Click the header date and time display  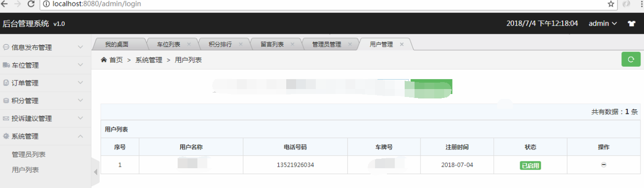click(542, 23)
